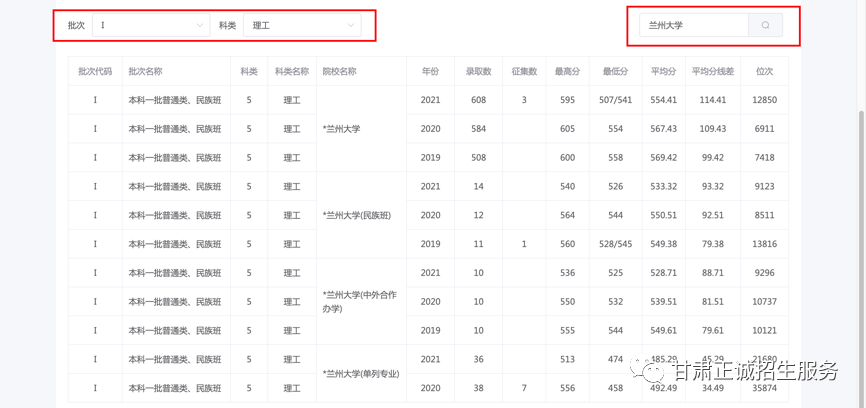
Task: Click the magnifier search button
Action: tap(765, 25)
